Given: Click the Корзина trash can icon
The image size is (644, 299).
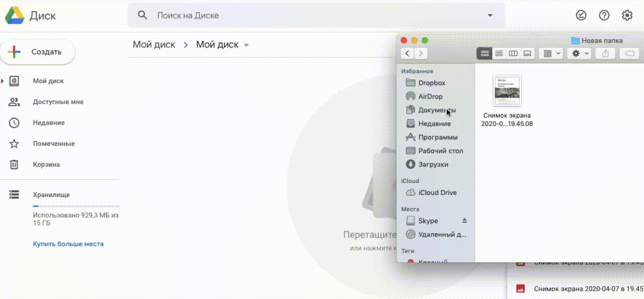Looking at the screenshot, I should tap(14, 164).
